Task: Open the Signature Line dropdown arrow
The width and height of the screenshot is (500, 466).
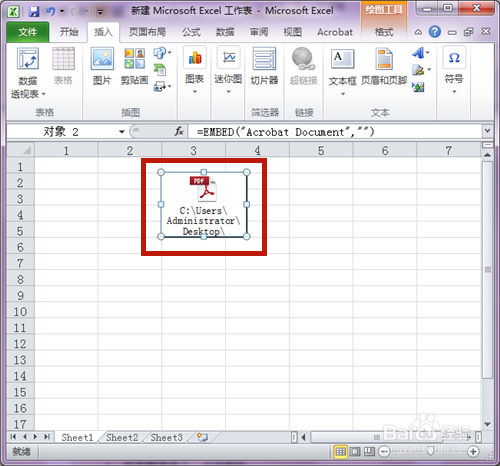Action: (x=429, y=70)
